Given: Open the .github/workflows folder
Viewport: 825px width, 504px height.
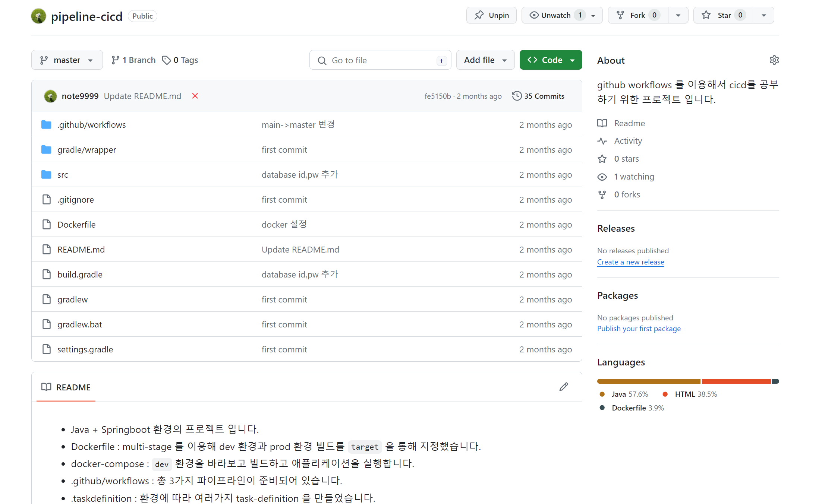Looking at the screenshot, I should coord(91,125).
